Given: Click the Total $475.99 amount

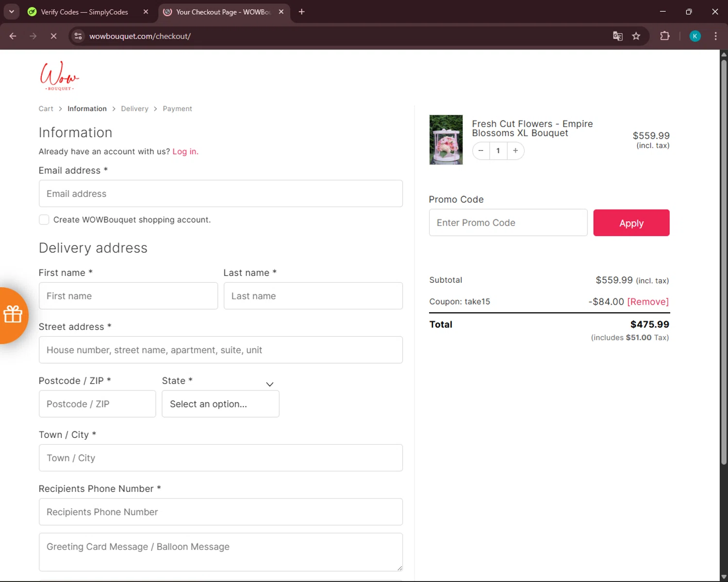Looking at the screenshot, I should [649, 324].
